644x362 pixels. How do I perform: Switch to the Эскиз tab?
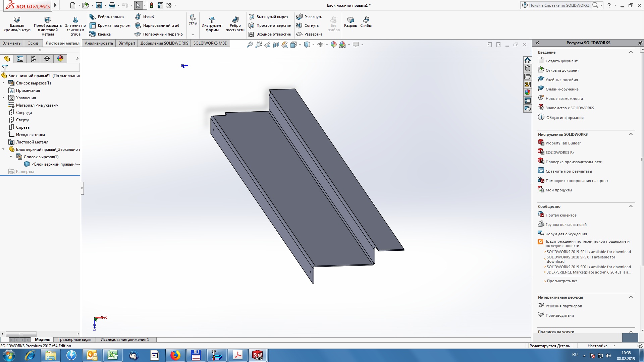[x=33, y=43]
